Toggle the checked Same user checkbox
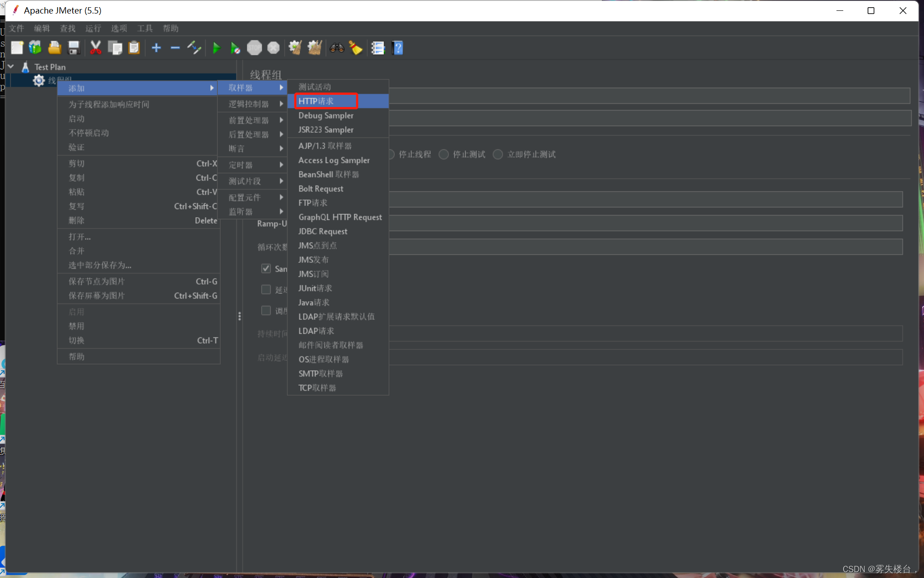This screenshot has height=578, width=924. pyautogui.click(x=266, y=269)
